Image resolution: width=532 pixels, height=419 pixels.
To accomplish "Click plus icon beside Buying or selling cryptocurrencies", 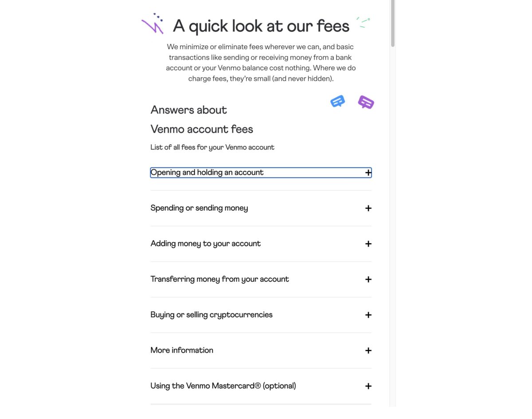I will click(368, 315).
